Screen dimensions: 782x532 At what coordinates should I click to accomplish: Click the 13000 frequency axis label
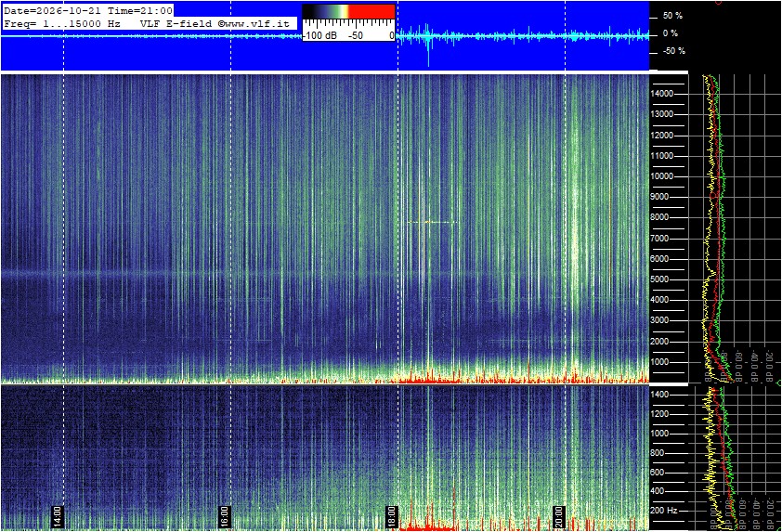click(662, 114)
